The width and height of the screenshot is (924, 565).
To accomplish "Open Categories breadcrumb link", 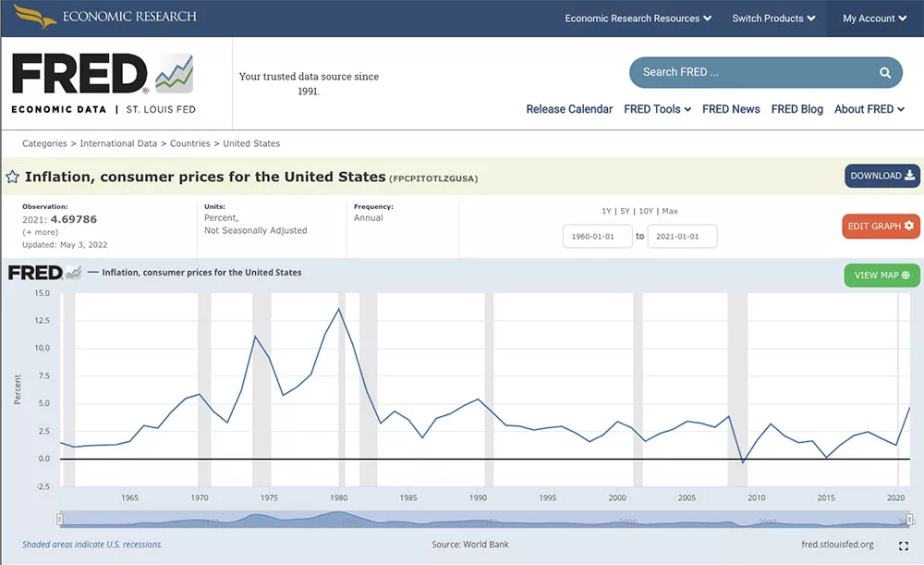I will (x=44, y=143).
